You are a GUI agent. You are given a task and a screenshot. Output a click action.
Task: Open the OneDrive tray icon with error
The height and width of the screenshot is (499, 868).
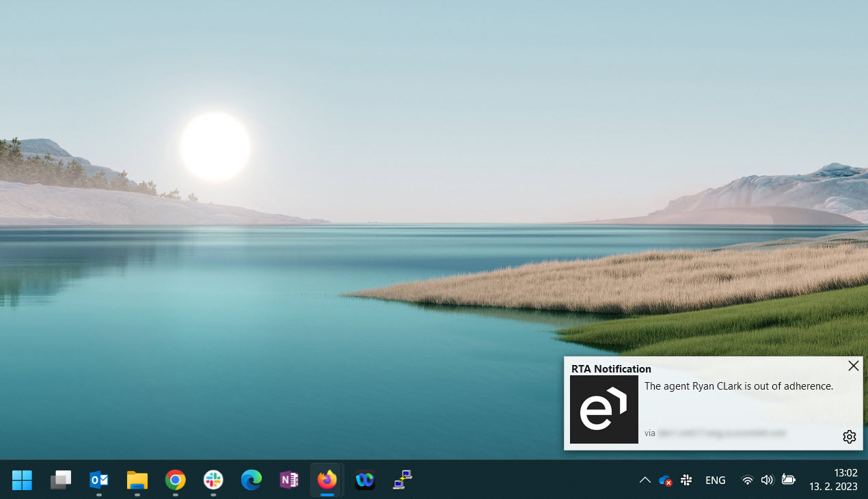coord(665,481)
